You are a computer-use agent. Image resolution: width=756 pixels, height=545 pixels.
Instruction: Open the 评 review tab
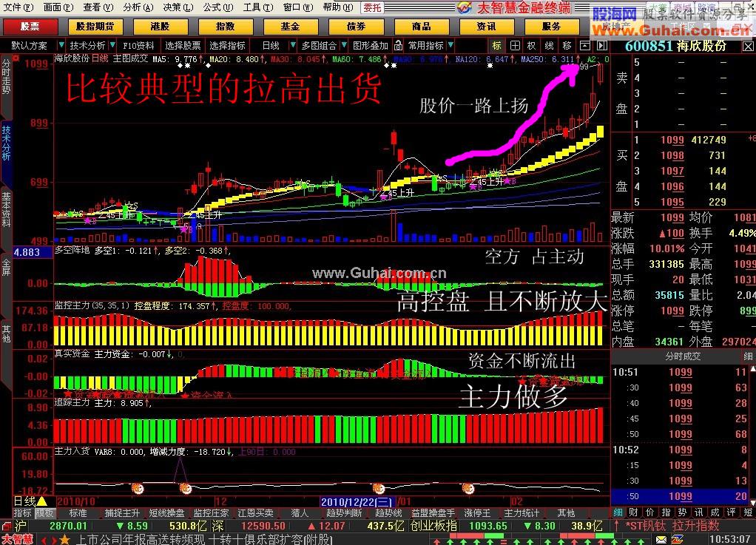pyautogui.click(x=732, y=512)
